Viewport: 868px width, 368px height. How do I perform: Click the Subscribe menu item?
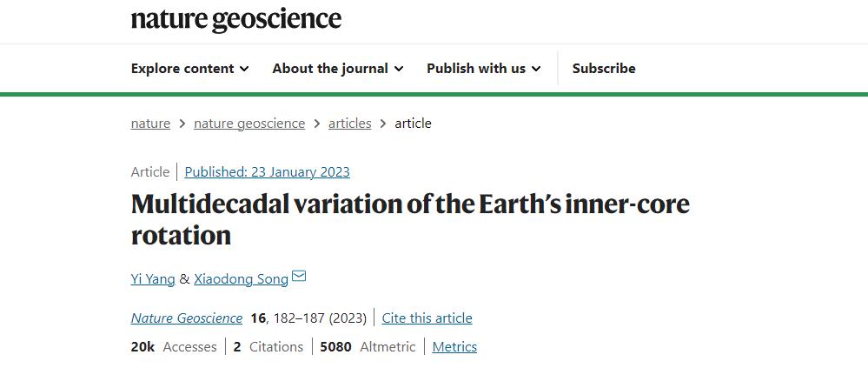point(604,69)
